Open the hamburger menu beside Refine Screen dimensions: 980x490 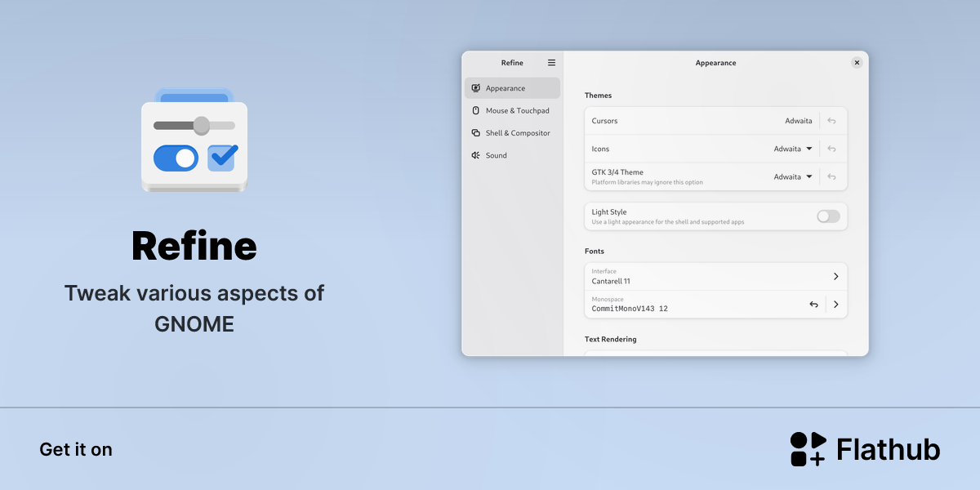pyautogui.click(x=551, y=63)
